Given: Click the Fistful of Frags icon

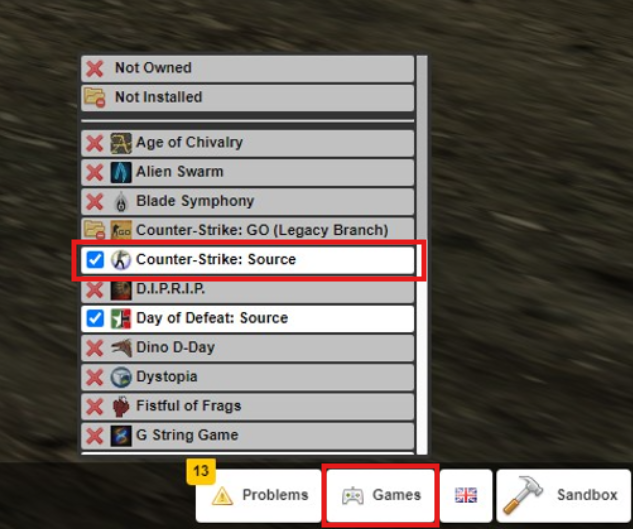Looking at the screenshot, I should click(121, 406).
